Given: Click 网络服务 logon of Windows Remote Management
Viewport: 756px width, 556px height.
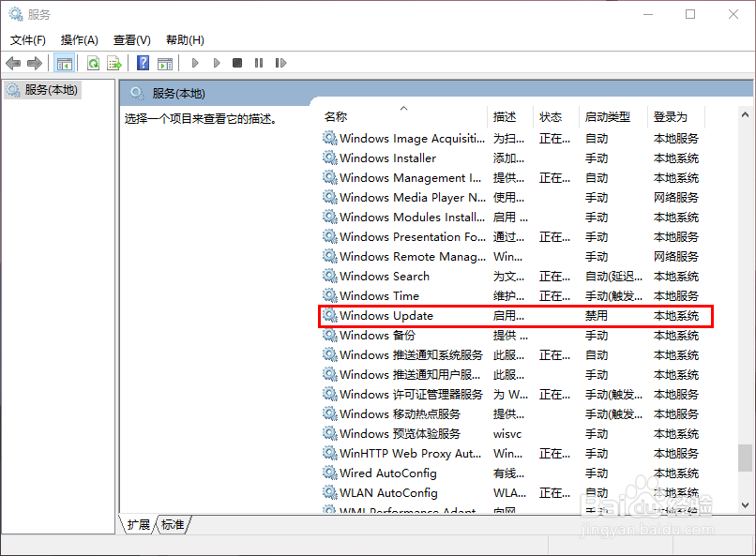Looking at the screenshot, I should (x=676, y=257).
